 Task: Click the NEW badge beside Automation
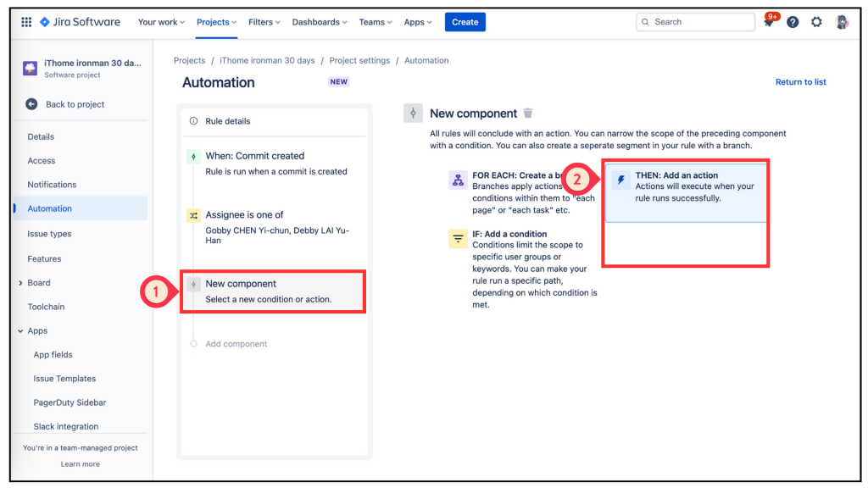point(339,82)
